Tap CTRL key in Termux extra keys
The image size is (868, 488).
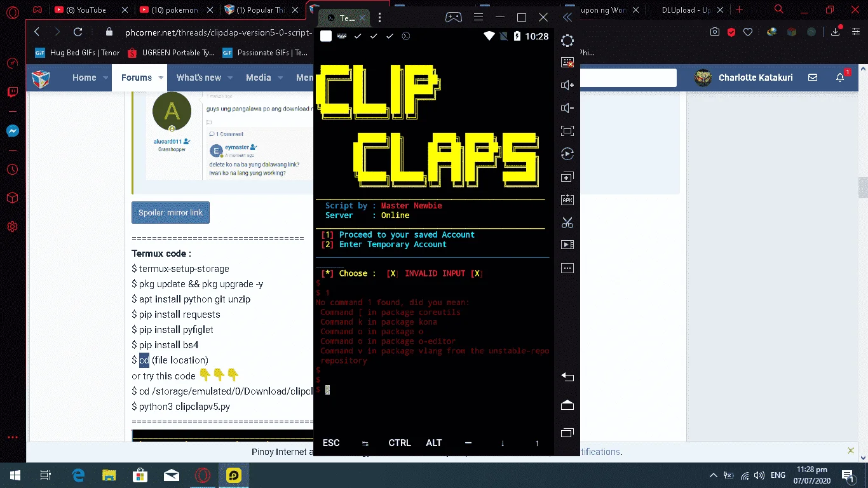(400, 443)
